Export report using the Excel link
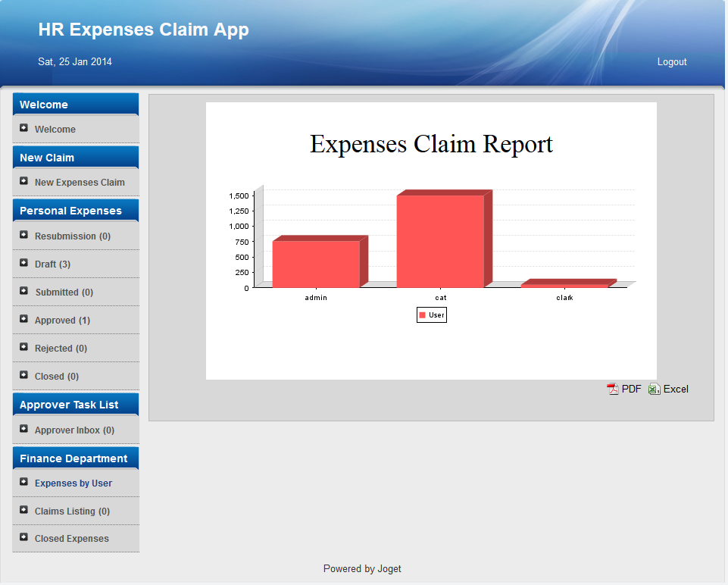Viewport: 728px width, 585px height. [676, 389]
